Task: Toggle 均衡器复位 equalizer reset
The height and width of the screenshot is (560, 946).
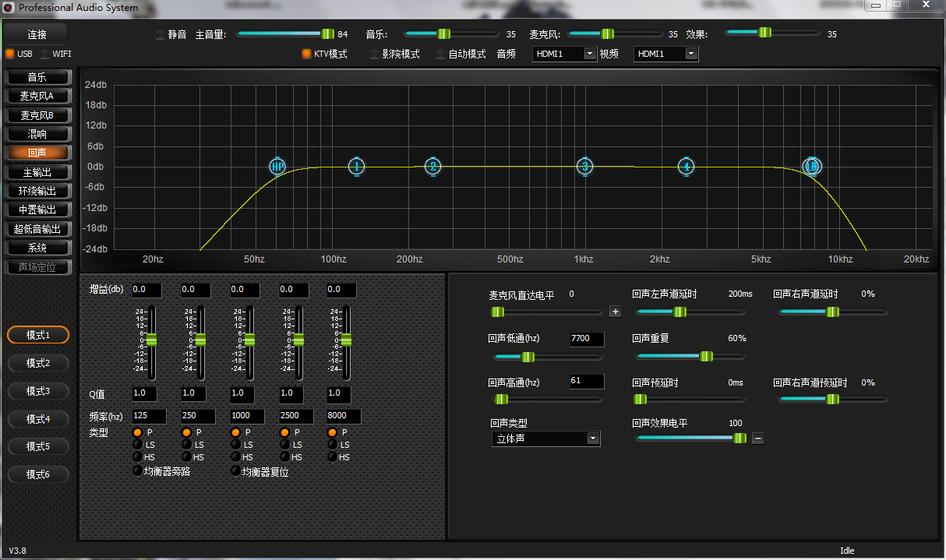Action: click(235, 470)
